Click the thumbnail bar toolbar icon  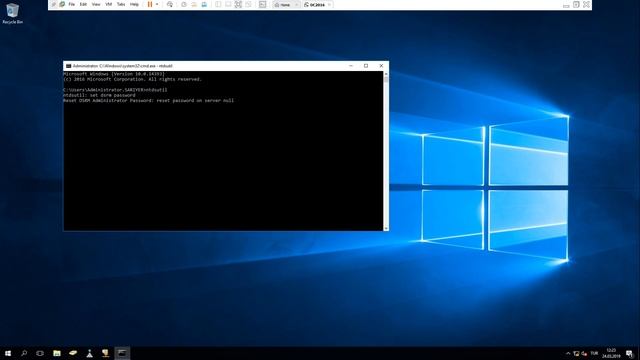pyautogui.click(x=228, y=4)
